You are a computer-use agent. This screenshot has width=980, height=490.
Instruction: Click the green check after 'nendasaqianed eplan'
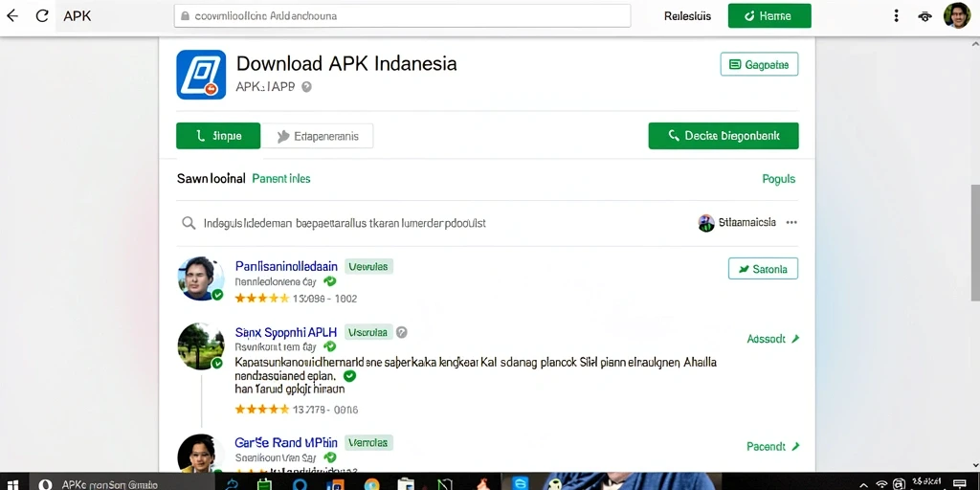(350, 375)
